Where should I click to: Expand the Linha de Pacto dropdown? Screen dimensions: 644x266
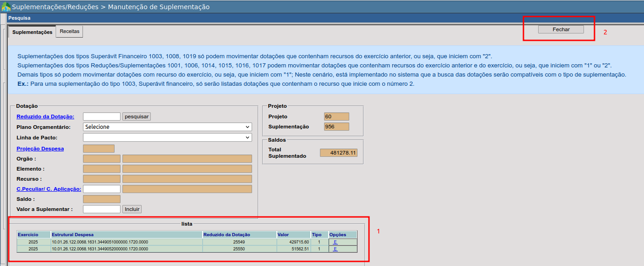[x=167, y=138]
